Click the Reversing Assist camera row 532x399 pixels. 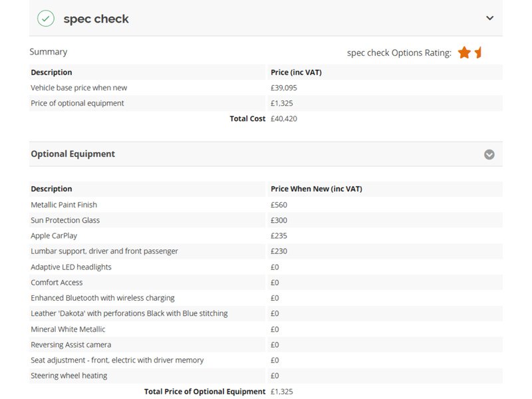pos(71,344)
